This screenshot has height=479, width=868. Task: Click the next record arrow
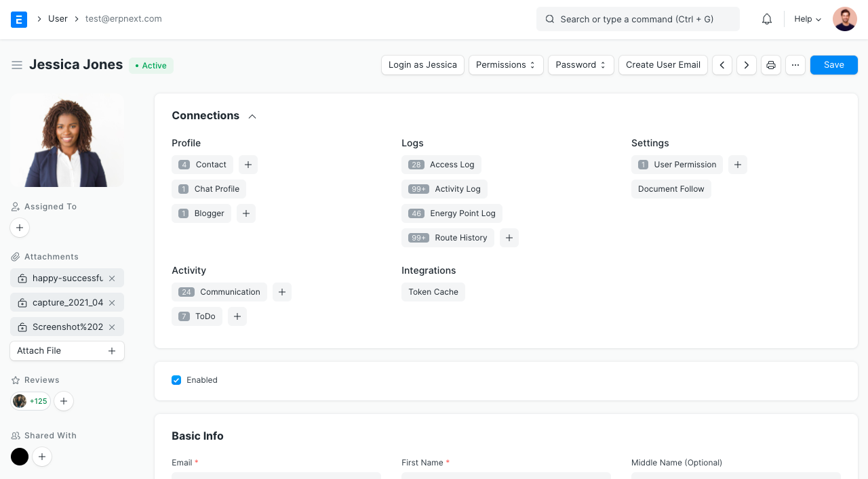[x=746, y=64]
